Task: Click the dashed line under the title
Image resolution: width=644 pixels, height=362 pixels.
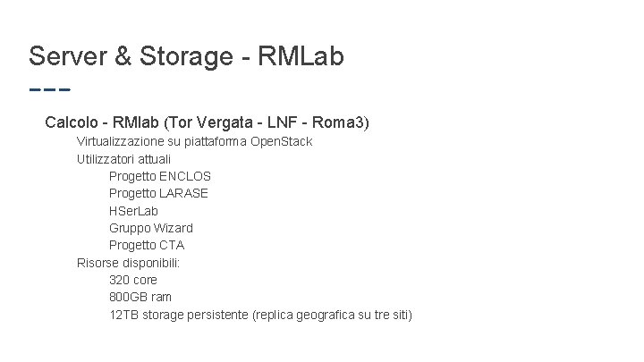Action: [x=49, y=90]
